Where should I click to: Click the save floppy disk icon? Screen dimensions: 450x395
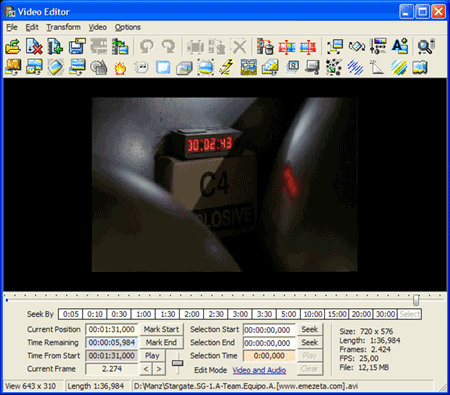click(77, 46)
